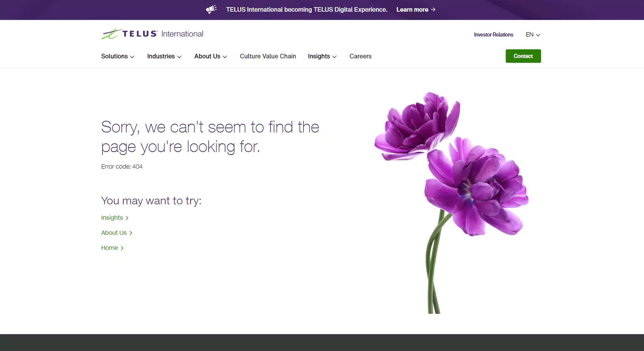644x351 pixels.
Task: Expand the About Us navigation dropdown
Action: (210, 56)
